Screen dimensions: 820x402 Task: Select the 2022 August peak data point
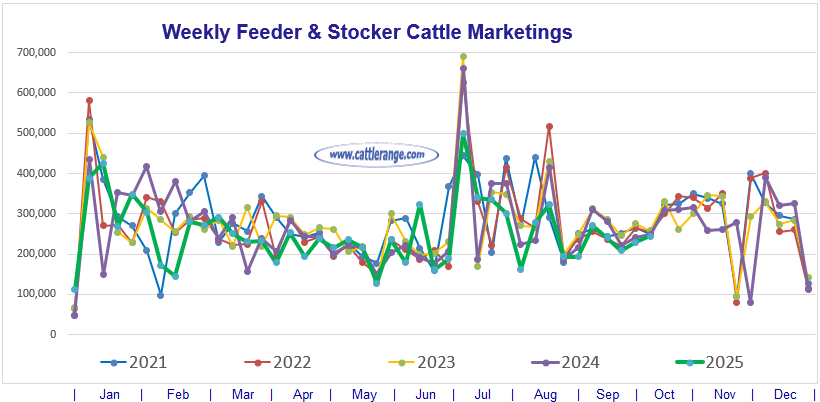pyautogui.click(x=549, y=127)
